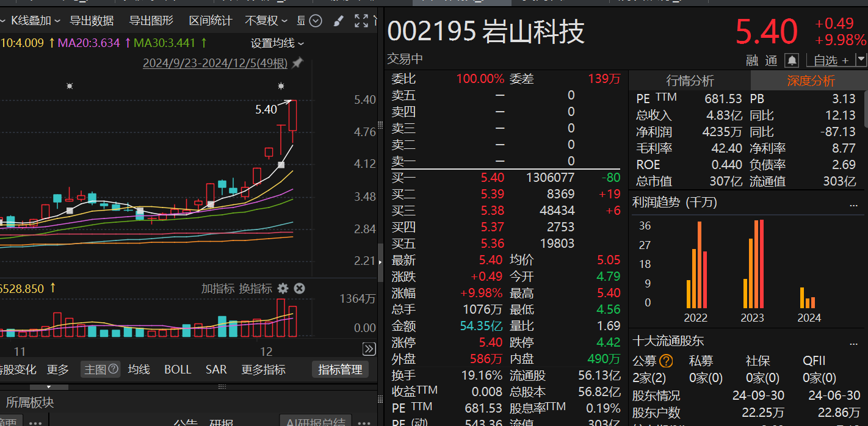This screenshot has width=868, height=426.
Task: Click the scrollbar in the 深度分析 panel
Action: click(x=865, y=110)
